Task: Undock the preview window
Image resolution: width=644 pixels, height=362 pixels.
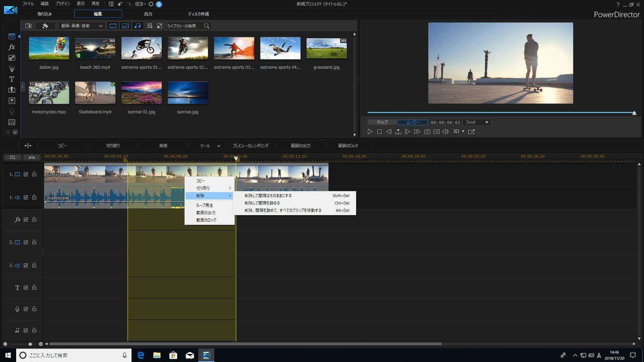Action: click(x=471, y=132)
